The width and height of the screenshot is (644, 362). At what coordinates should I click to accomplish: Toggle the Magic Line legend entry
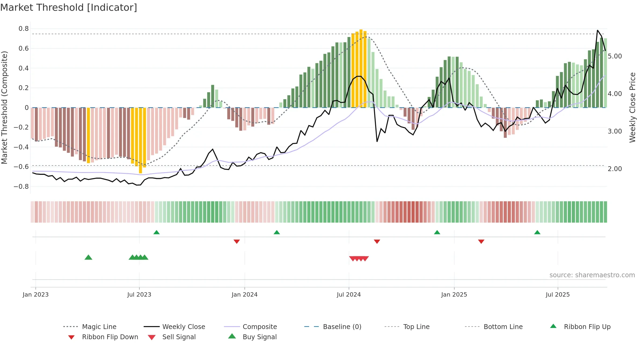(x=90, y=327)
